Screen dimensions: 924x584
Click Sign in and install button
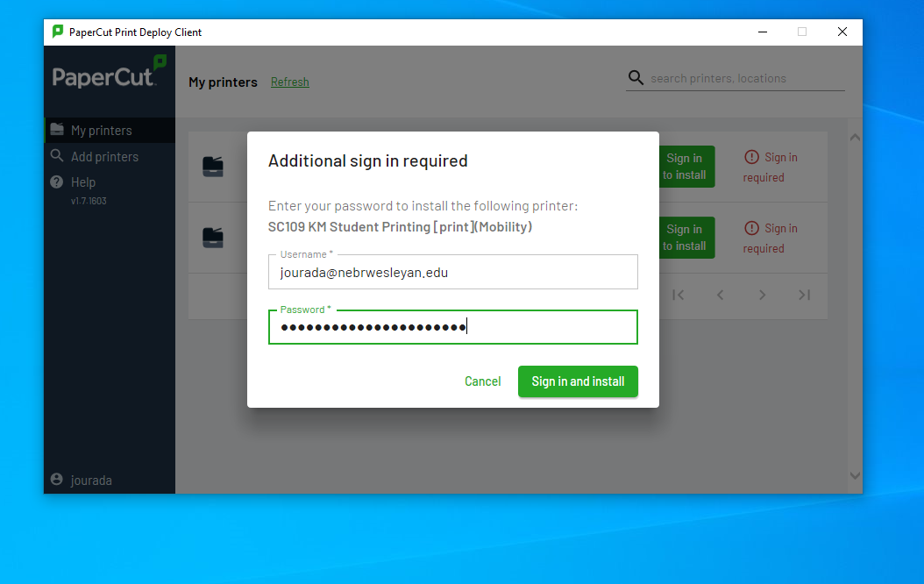(578, 381)
